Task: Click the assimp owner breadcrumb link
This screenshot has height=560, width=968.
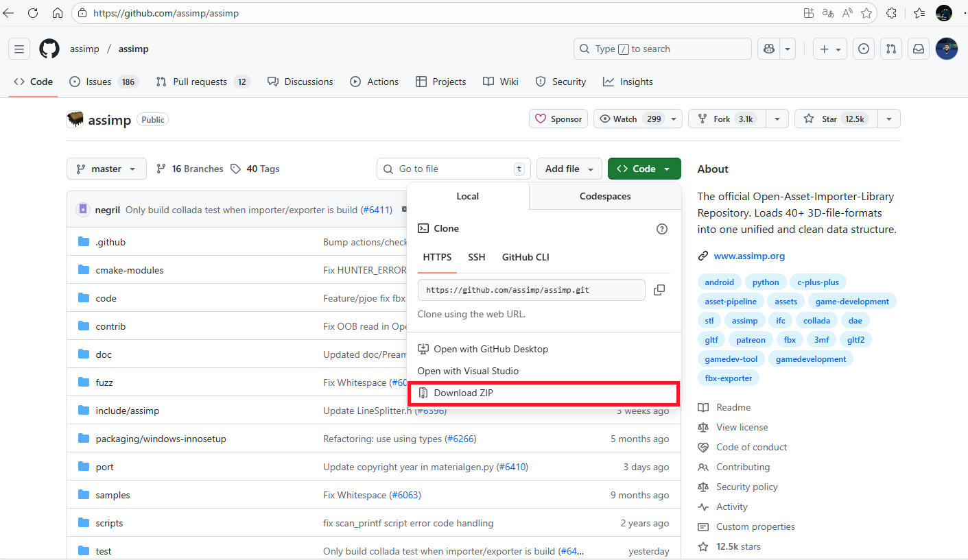Action: coord(84,49)
